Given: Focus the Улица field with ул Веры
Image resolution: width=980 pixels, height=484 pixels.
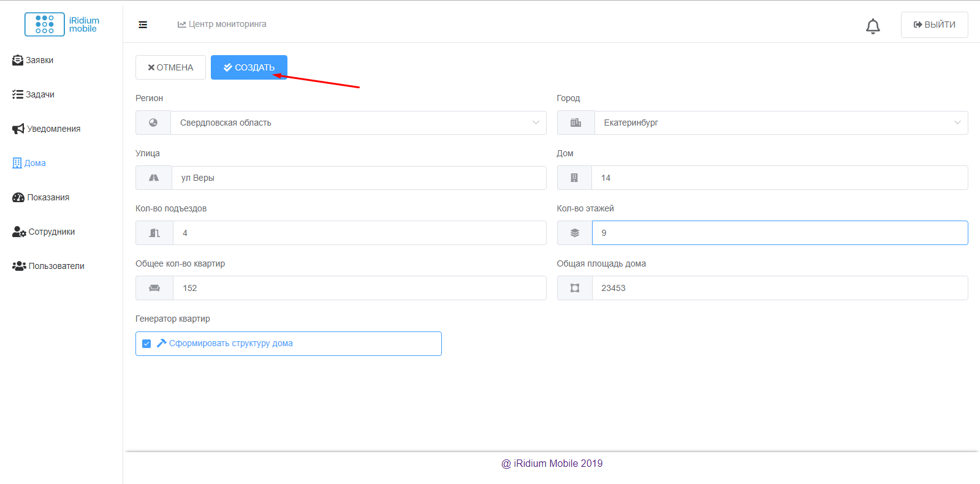Looking at the screenshot, I should 359,178.
